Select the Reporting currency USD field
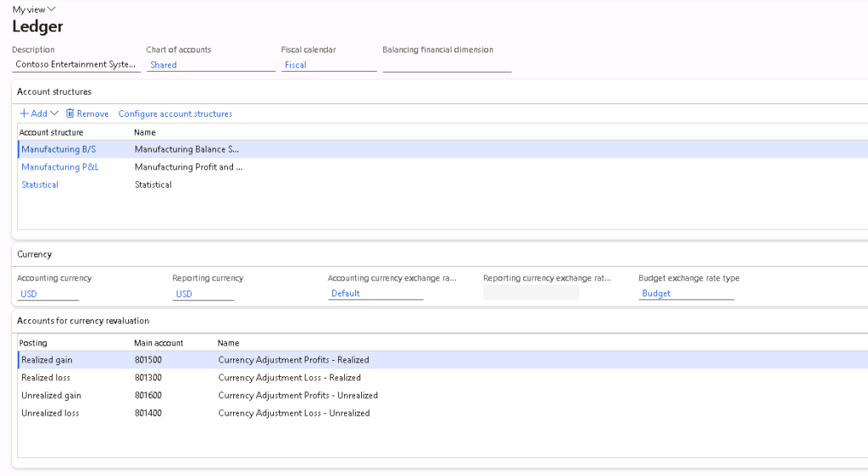 [203, 294]
